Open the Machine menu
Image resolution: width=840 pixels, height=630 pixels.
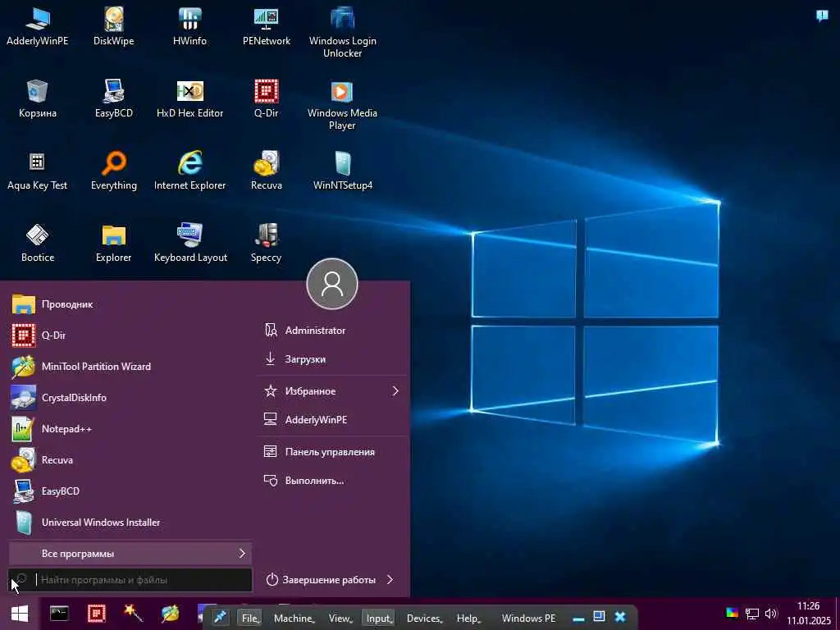pos(294,619)
